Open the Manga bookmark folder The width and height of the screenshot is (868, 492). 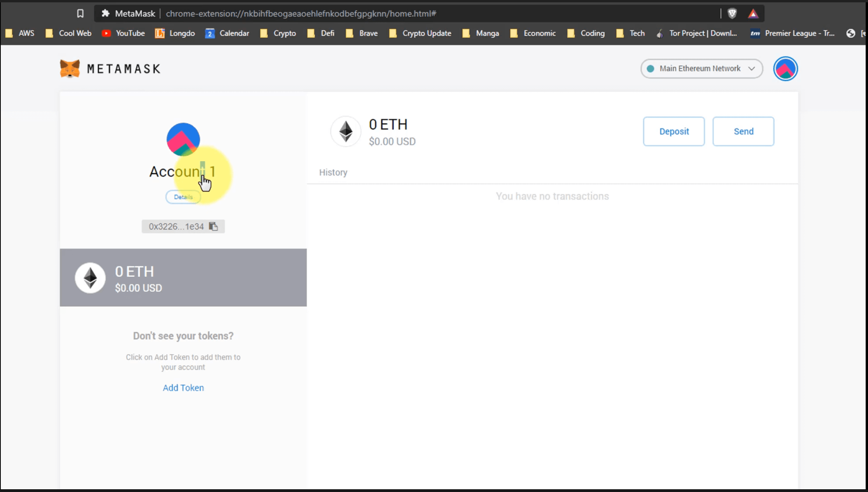tap(481, 33)
